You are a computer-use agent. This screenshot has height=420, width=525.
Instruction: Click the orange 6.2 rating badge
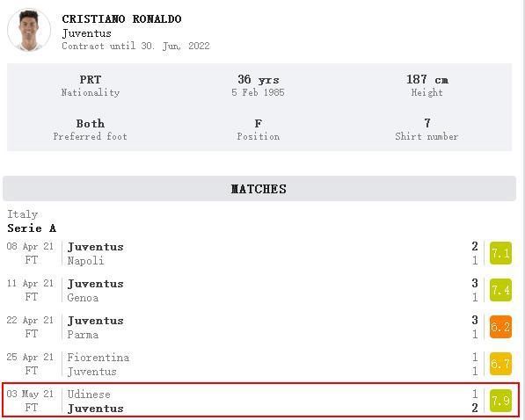(x=500, y=327)
